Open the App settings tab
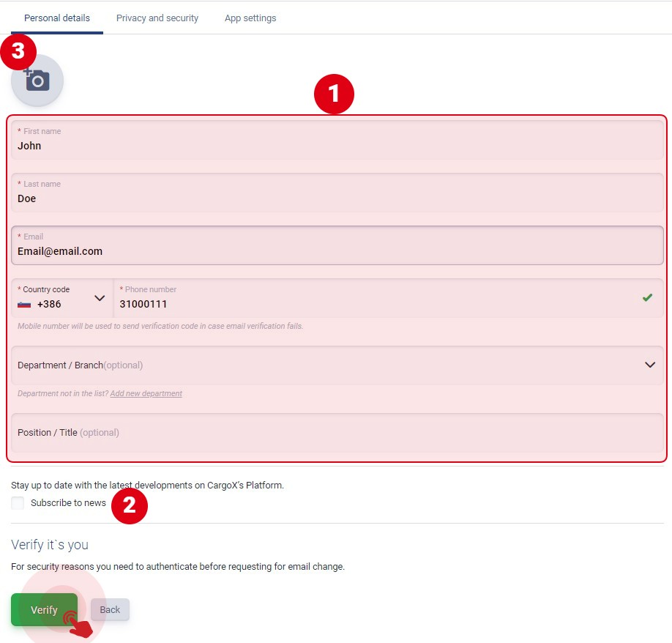 (x=250, y=18)
